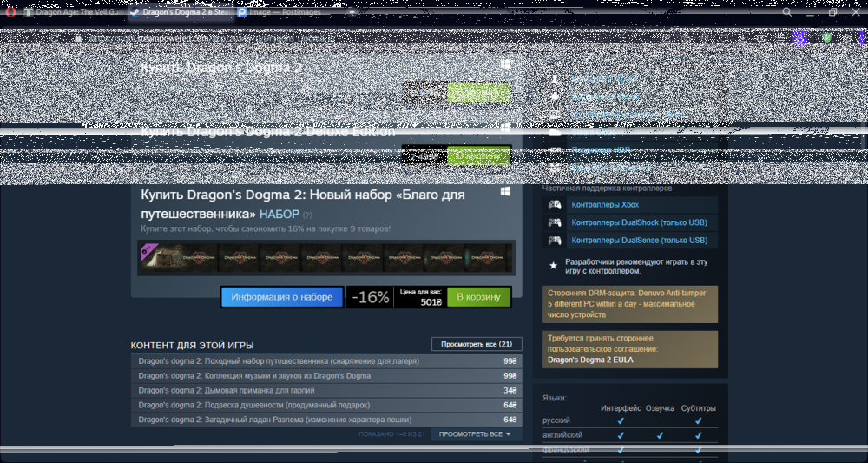Image resolution: width=868 pixels, height=463 pixels.
Task: Click the Denuvo Anti-tamper DRM notice
Action: [630, 304]
